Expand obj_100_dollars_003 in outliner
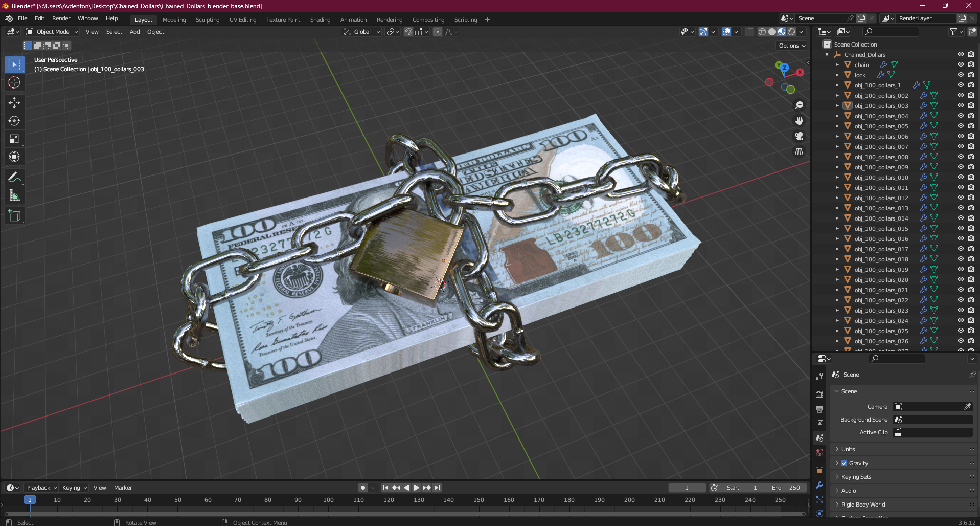This screenshot has height=526, width=980. click(837, 105)
